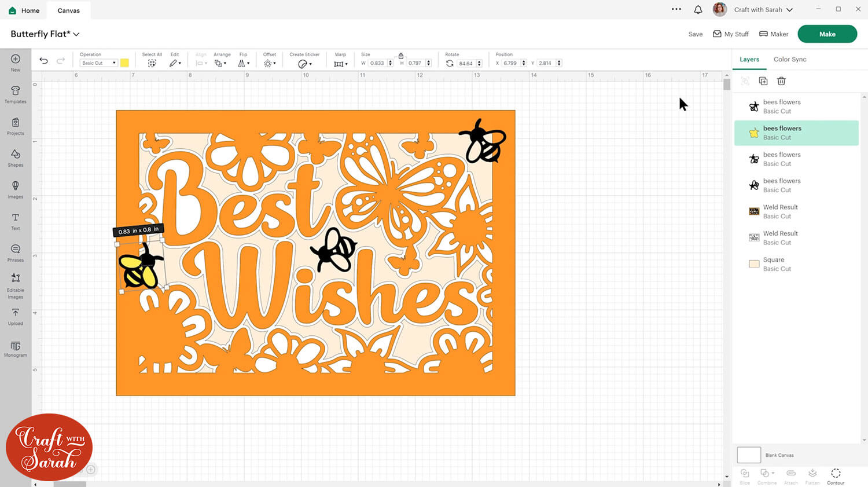Click Save in the header

[695, 34]
